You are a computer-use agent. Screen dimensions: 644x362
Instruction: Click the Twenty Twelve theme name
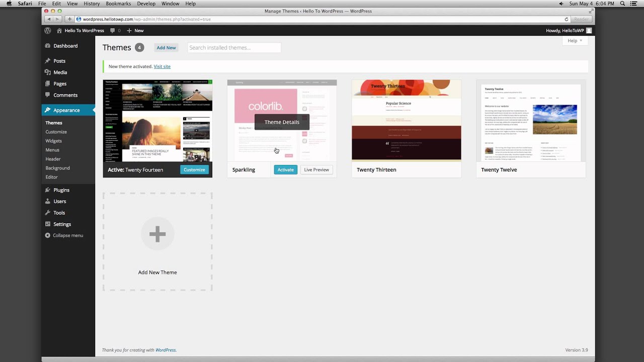(499, 170)
